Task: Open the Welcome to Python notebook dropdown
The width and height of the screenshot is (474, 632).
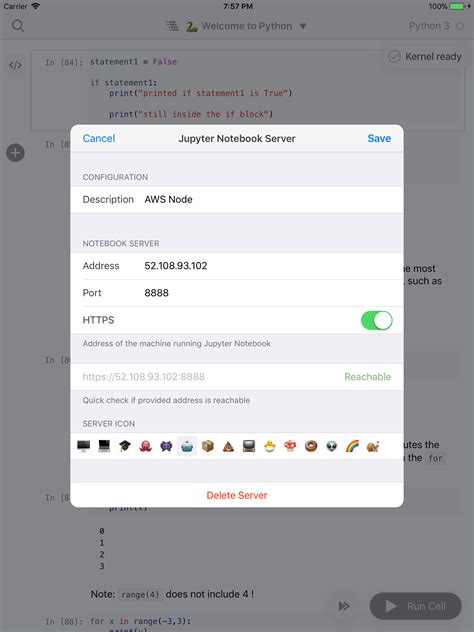Action: (x=247, y=26)
